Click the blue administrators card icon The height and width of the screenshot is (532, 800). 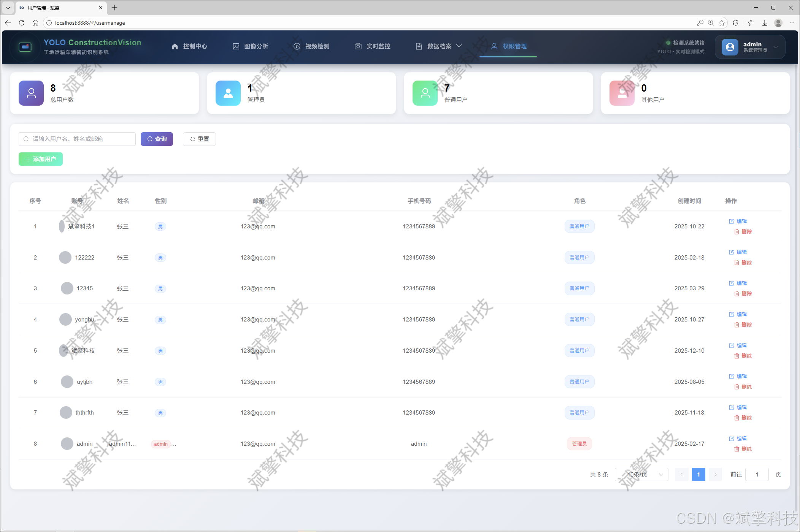coord(228,93)
